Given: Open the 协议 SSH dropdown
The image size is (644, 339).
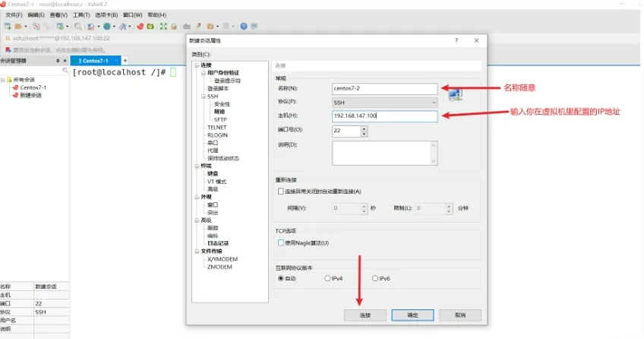Looking at the screenshot, I should click(384, 103).
